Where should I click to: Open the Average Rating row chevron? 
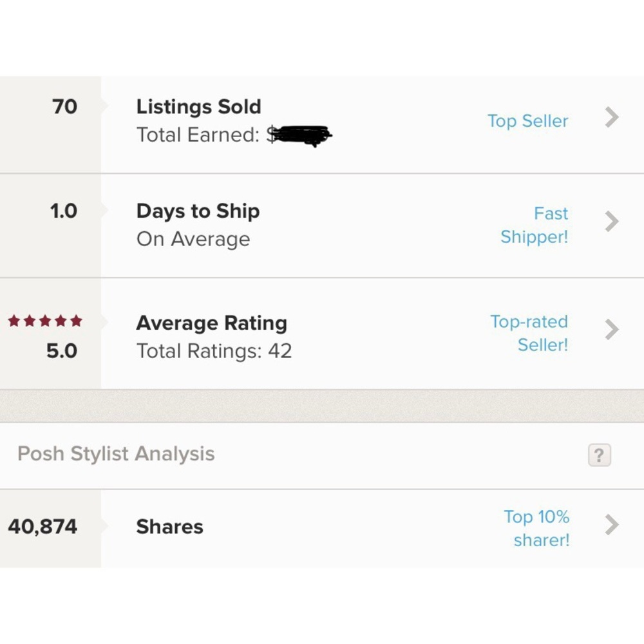coord(612,330)
